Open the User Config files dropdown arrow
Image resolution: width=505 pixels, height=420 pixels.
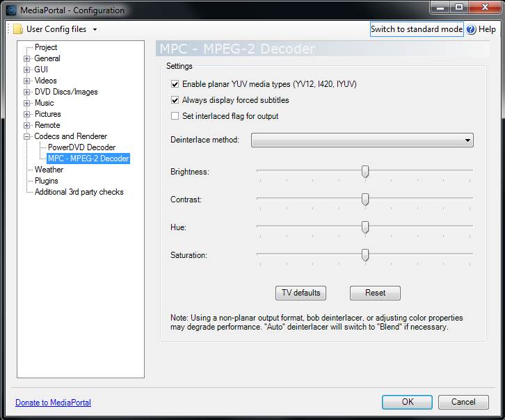(95, 30)
